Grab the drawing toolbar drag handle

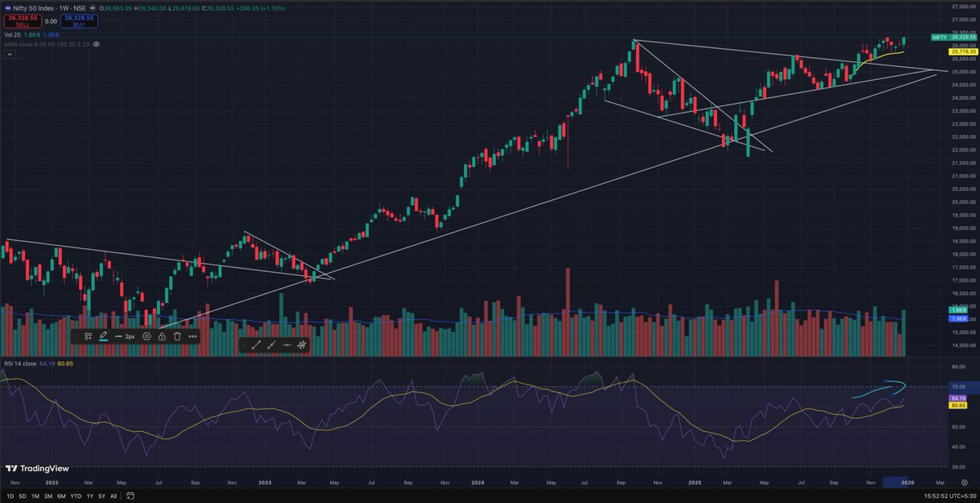point(76,336)
